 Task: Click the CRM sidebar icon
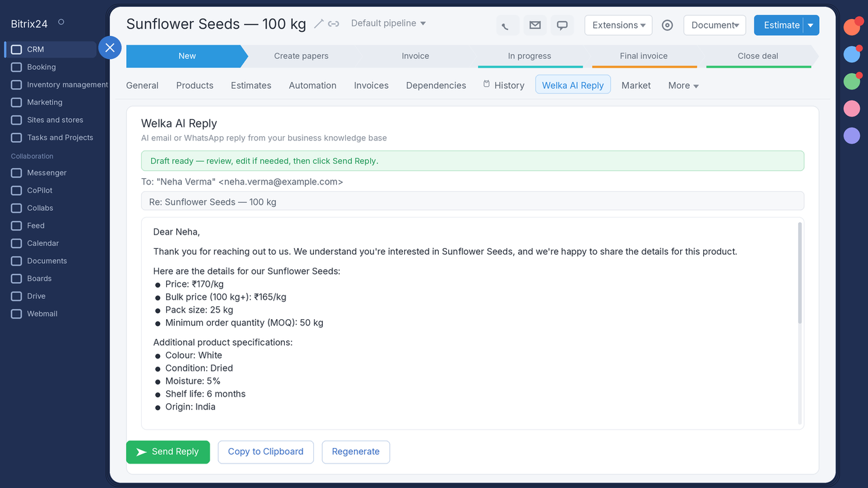[x=16, y=49]
